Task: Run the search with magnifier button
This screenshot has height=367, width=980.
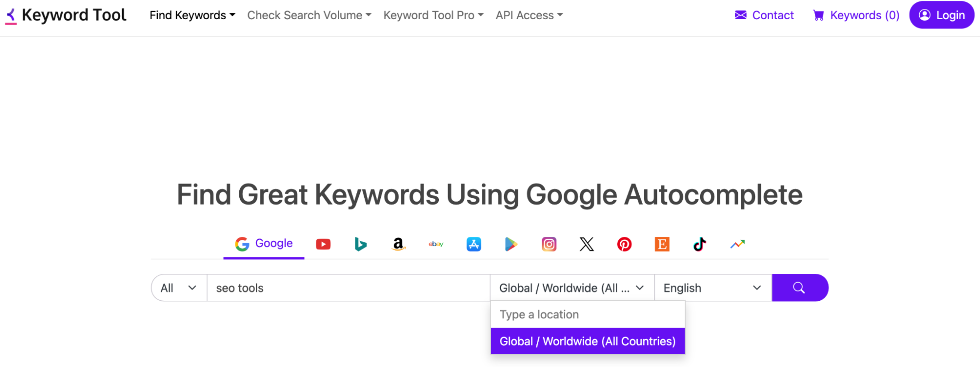Action: (800, 288)
